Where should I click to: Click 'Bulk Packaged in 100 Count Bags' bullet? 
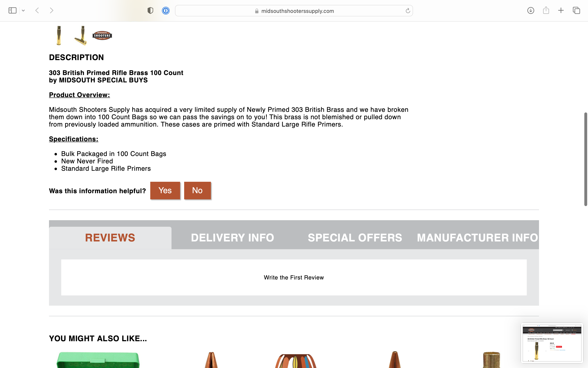114,154
